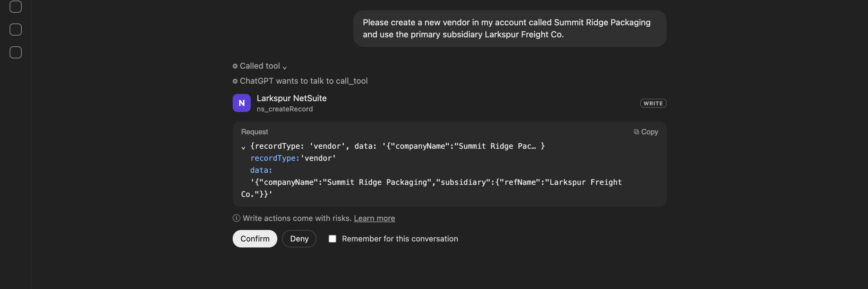Screen dimensions: 868x289
Task: Click the gear icon beside Called tool
Action: coord(235,66)
